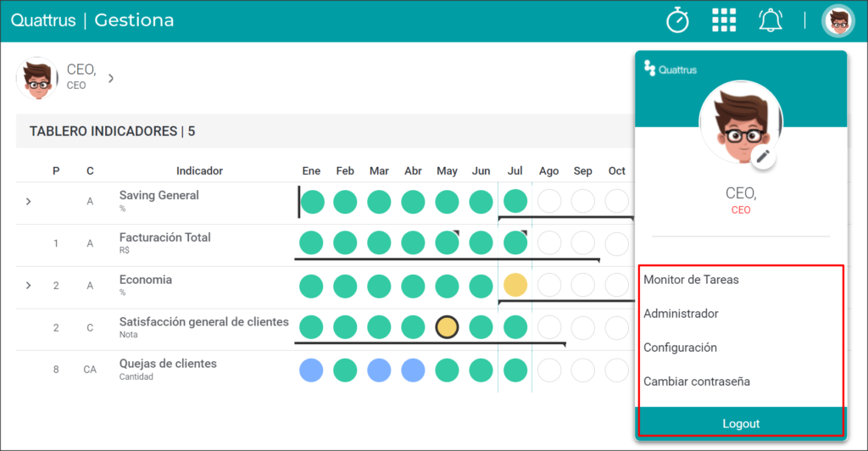This screenshot has height=451, width=868.
Task: Click Quejas de clientes January blue dot
Action: [311, 370]
